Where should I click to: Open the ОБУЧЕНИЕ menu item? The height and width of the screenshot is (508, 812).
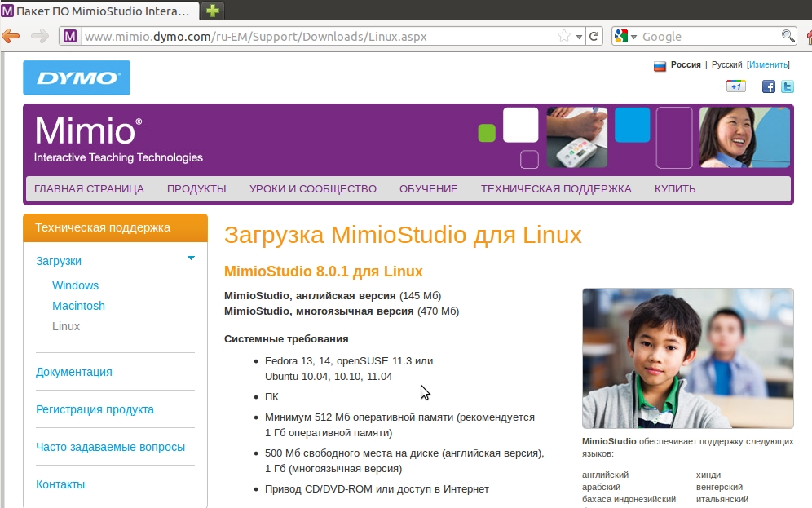pyautogui.click(x=429, y=189)
